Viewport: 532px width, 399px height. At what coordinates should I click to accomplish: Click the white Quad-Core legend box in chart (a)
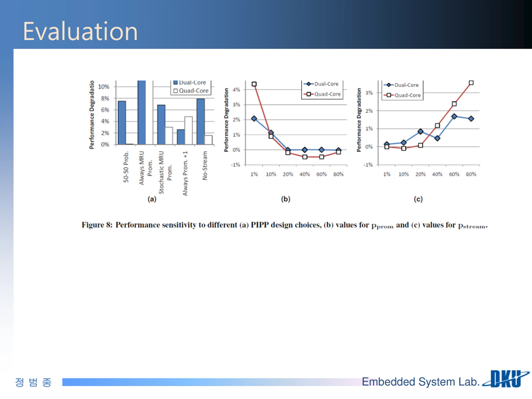pos(176,91)
